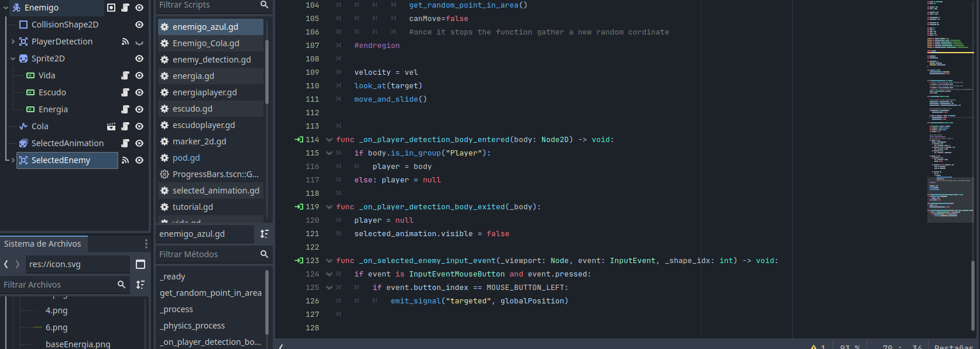Open script attached to Enemigo node
Viewport: 980px width, 349px height.
pyautogui.click(x=125, y=8)
